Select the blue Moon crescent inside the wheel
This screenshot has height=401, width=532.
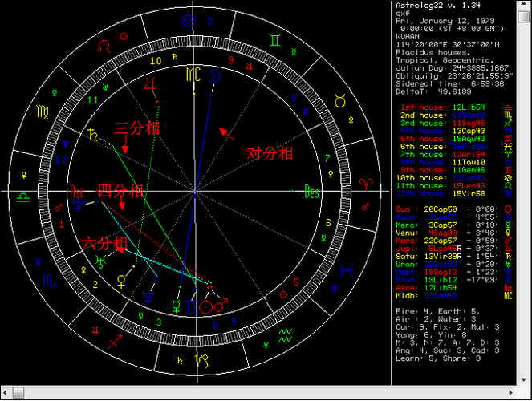(x=216, y=74)
